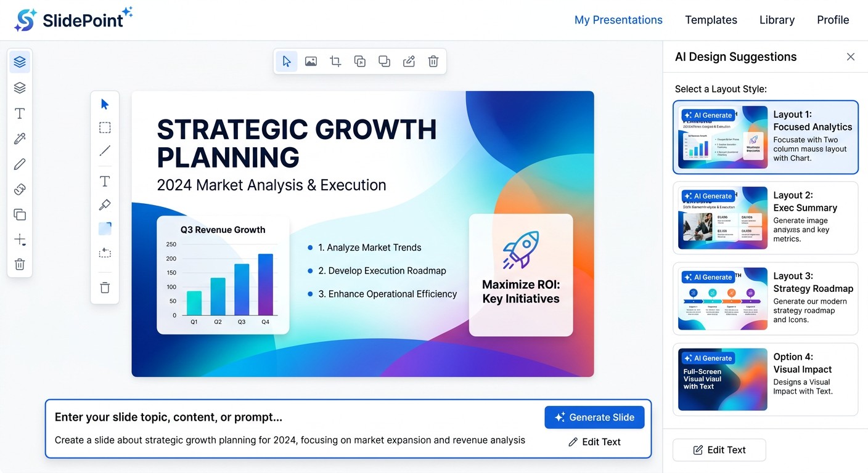The image size is (868, 473).
Task: Click the Q4 bar in the revenue chart
Action: [x=265, y=285]
